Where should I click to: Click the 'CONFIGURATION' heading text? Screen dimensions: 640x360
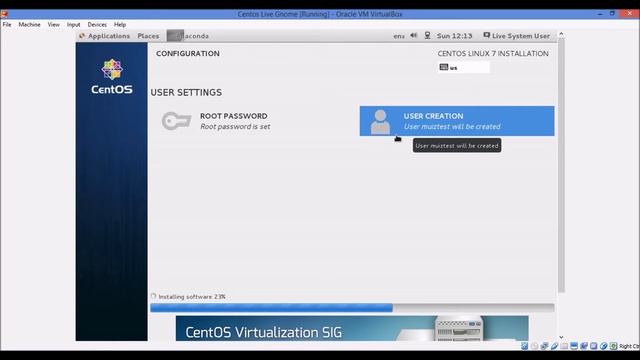pos(188,53)
